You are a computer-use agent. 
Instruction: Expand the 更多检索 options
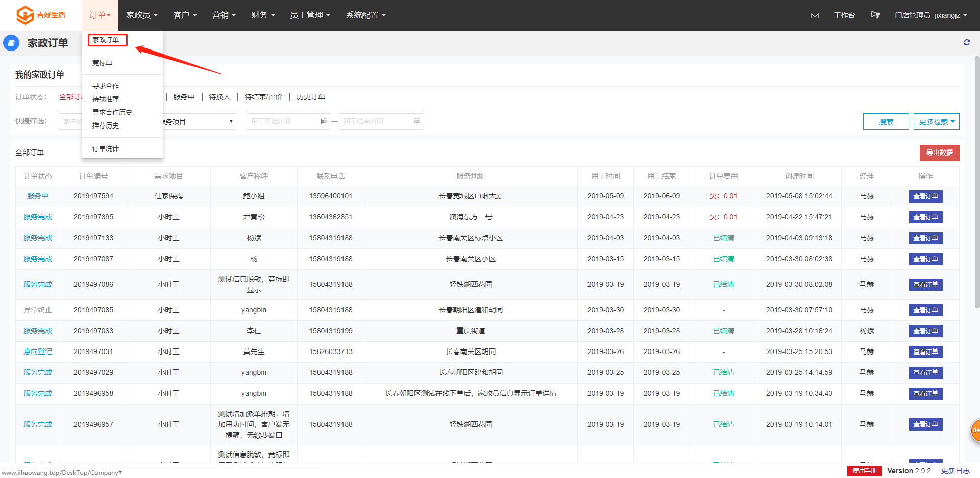point(937,121)
